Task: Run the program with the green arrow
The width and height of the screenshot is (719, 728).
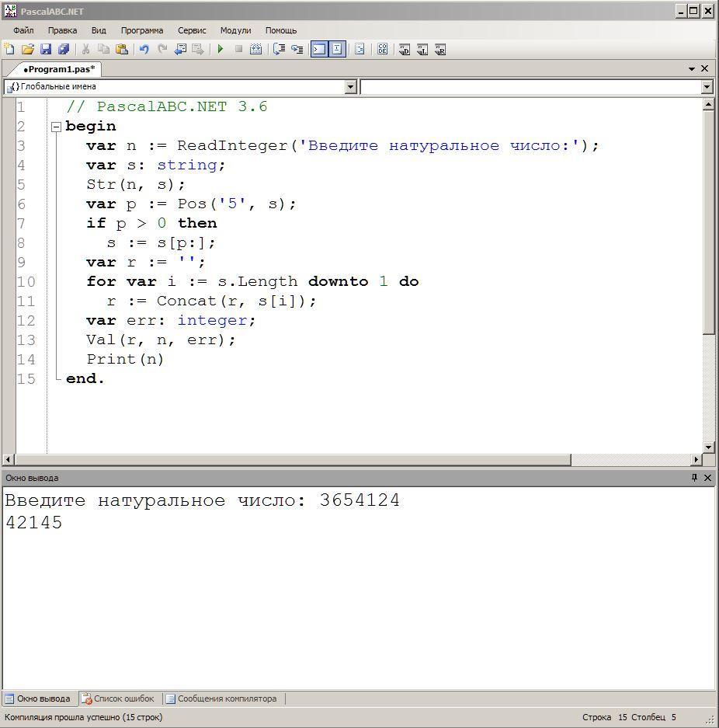Action: pyautogui.click(x=221, y=49)
